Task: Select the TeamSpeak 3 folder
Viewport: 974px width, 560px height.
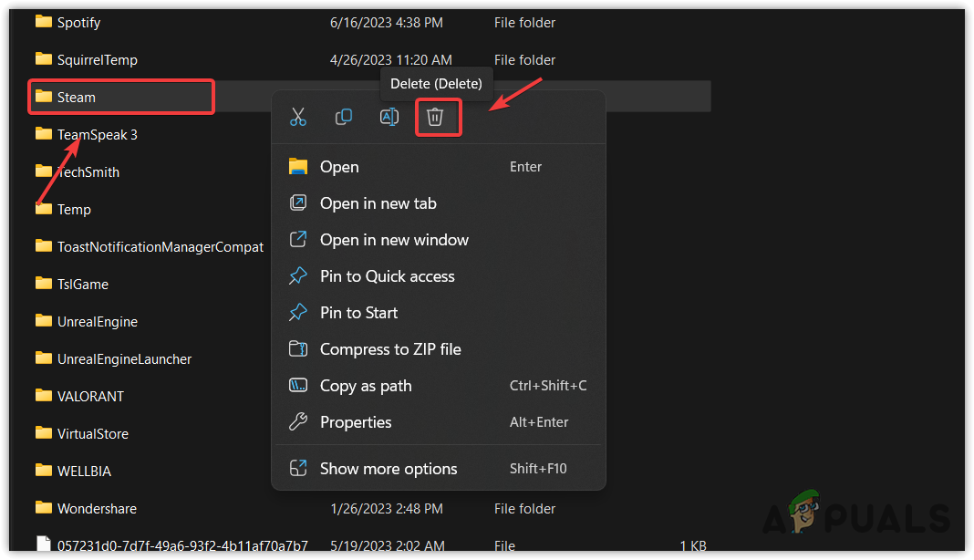Action: pos(98,134)
